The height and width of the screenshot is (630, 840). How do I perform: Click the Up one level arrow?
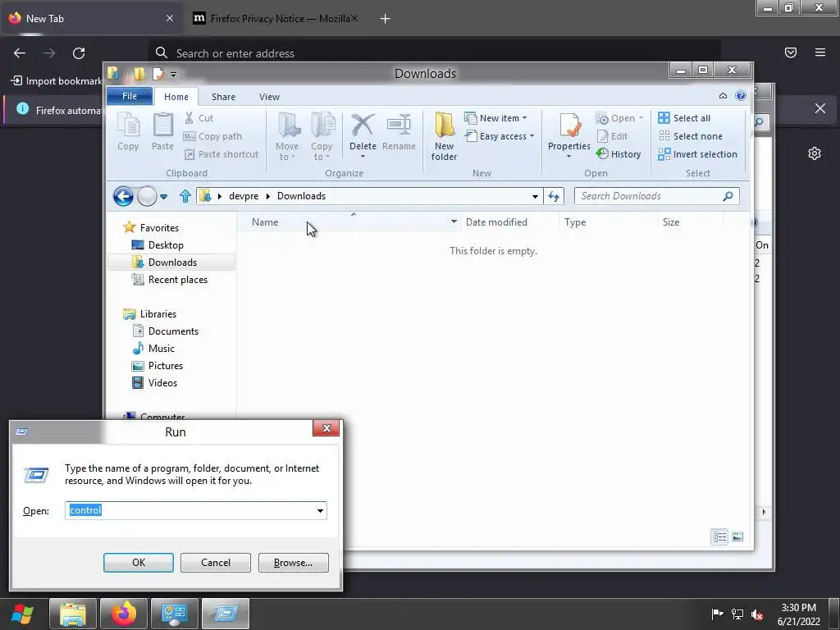click(185, 196)
